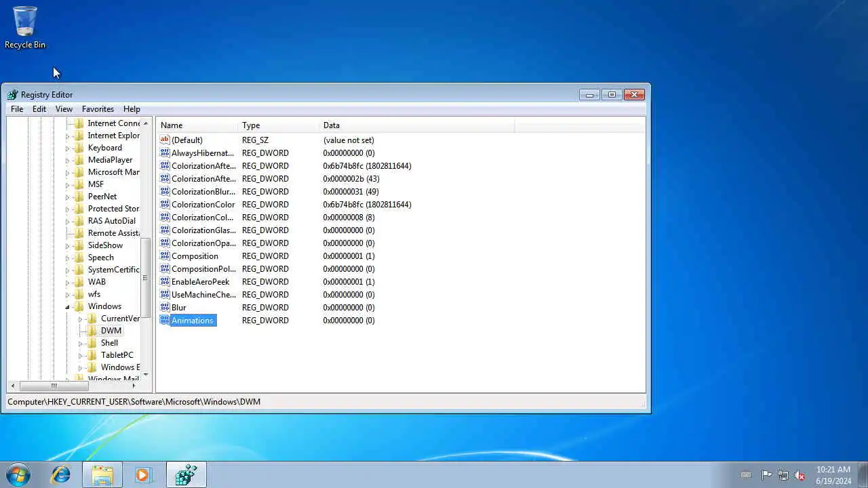Expand the PeerNet key
The width and height of the screenshot is (868, 488).
pos(67,197)
